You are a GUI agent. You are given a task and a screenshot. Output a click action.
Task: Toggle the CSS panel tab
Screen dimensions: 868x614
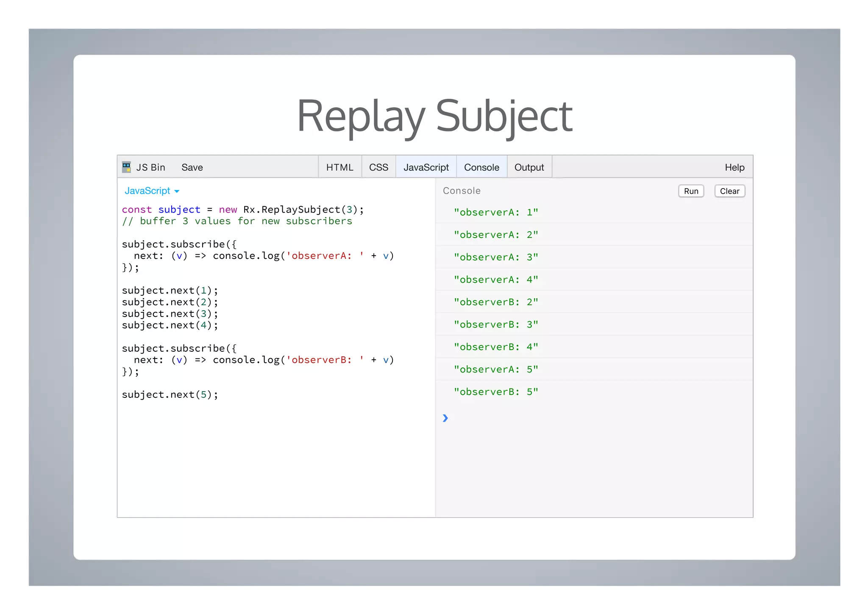tap(378, 167)
